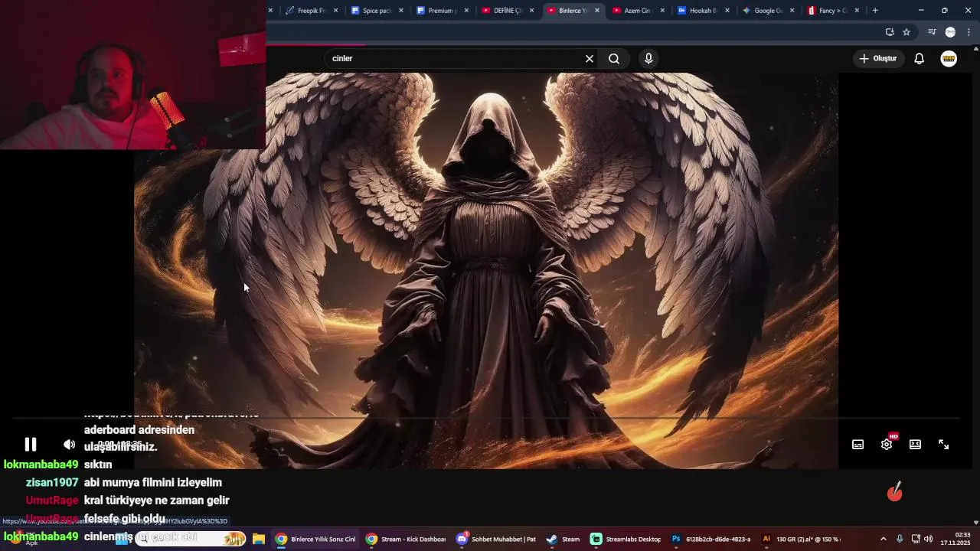Open Illustrator '130 GR' taskbar item
The height and width of the screenshot is (551, 980).
coord(801,540)
